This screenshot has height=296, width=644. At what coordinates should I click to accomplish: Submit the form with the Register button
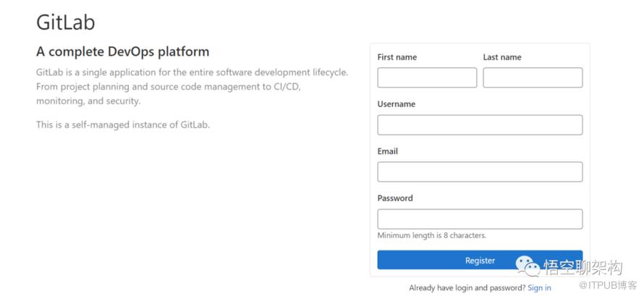point(480,260)
